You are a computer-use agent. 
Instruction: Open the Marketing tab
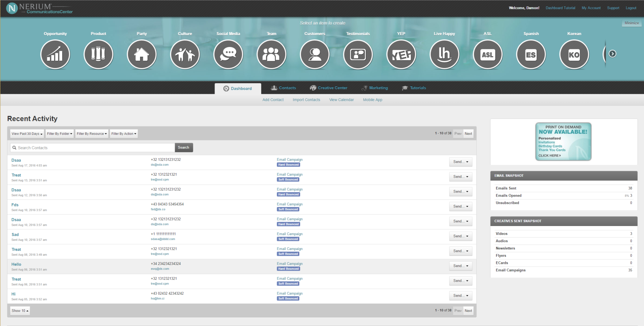click(x=375, y=88)
